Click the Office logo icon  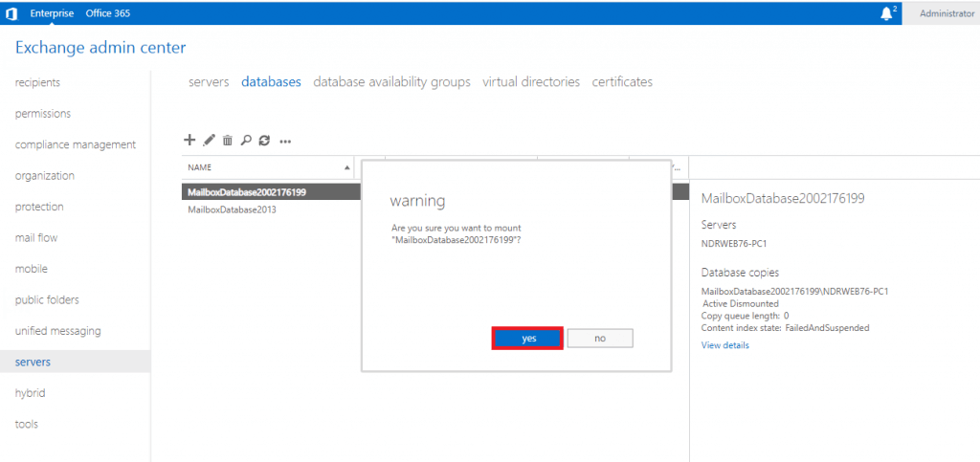pos(11,13)
